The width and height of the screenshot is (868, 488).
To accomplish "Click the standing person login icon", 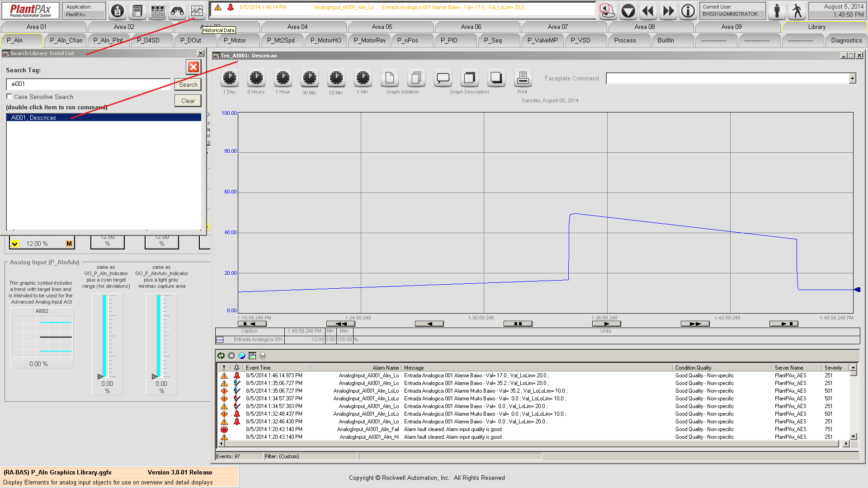I will point(777,11).
